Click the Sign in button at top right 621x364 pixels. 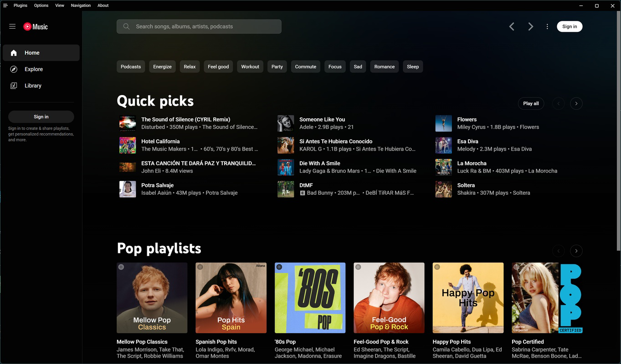(569, 26)
